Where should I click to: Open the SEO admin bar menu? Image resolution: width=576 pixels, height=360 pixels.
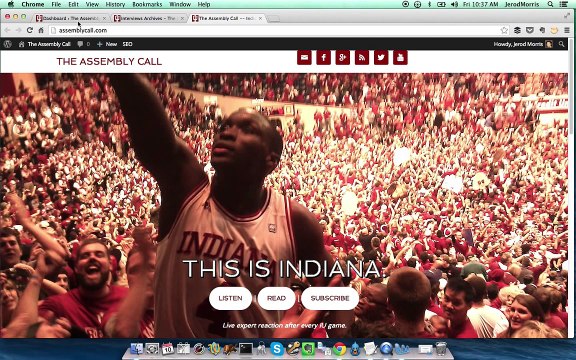127,44
